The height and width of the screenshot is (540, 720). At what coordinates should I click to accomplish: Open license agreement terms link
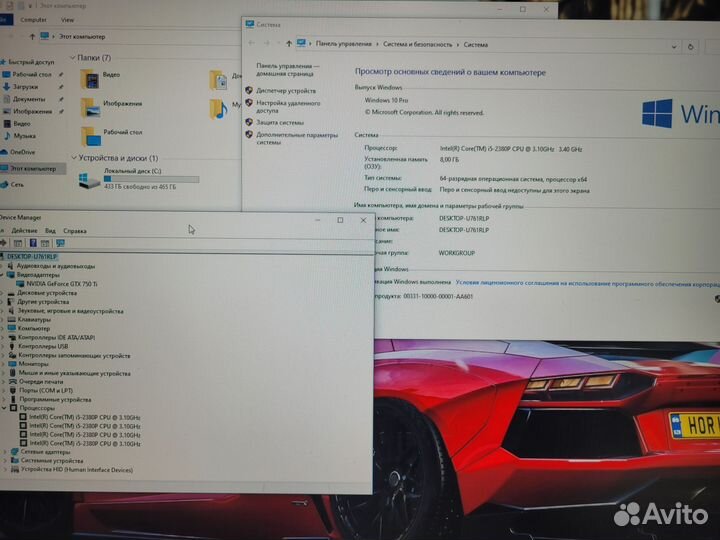(x=587, y=284)
